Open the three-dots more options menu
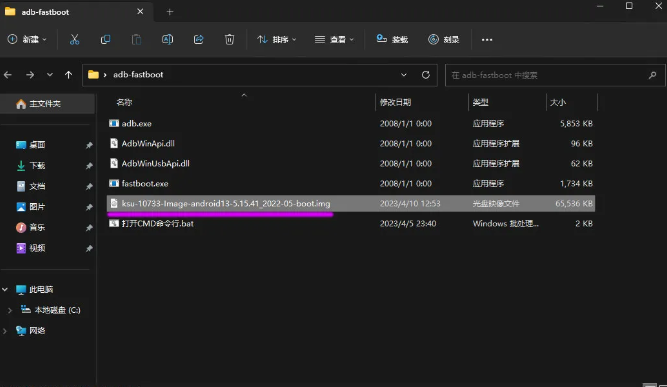 tap(487, 40)
